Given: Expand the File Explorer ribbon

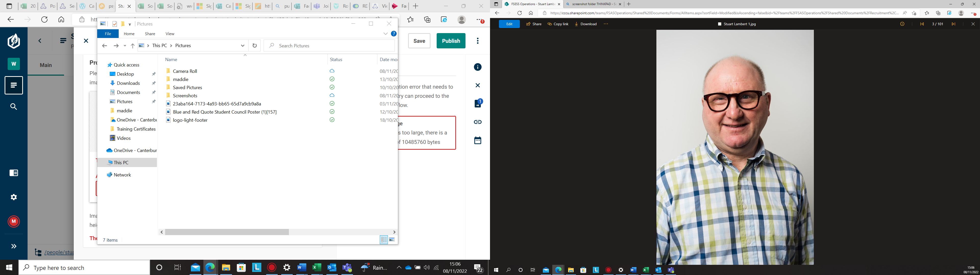Looking at the screenshot, I should (x=385, y=34).
